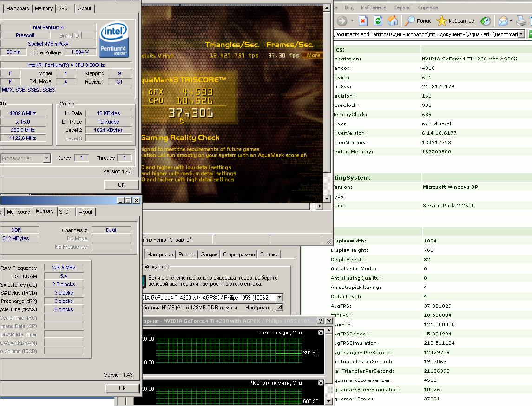Open the Ссылки tab in RivaTuner

coord(269,255)
